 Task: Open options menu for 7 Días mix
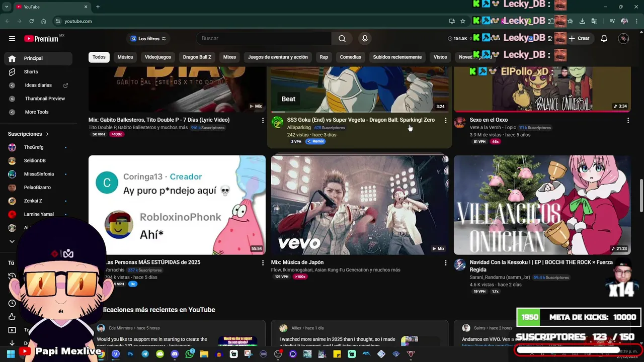pos(262,120)
